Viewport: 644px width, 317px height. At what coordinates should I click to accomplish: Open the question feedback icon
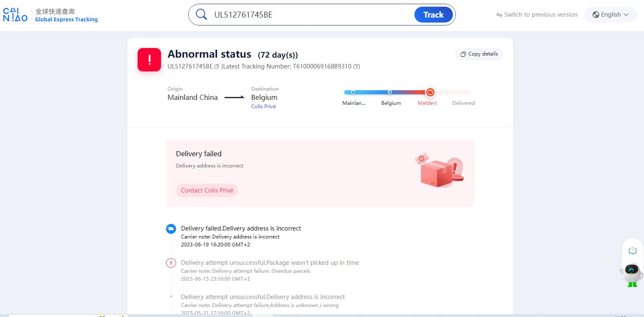pyautogui.click(x=632, y=251)
